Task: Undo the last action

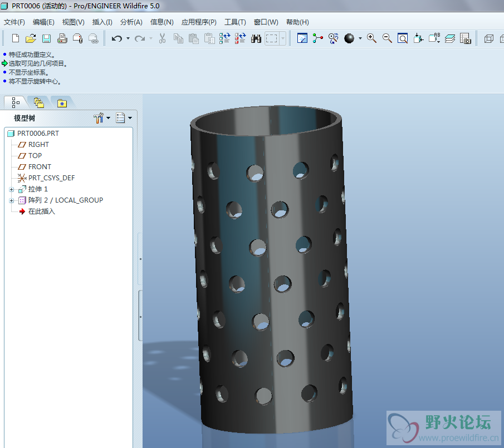Action: pyautogui.click(x=117, y=38)
